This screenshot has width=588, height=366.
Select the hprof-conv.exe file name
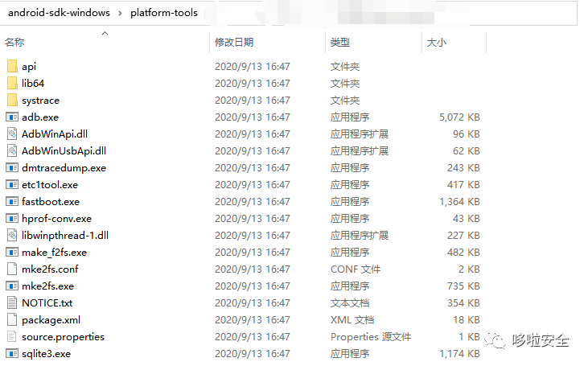coord(56,219)
